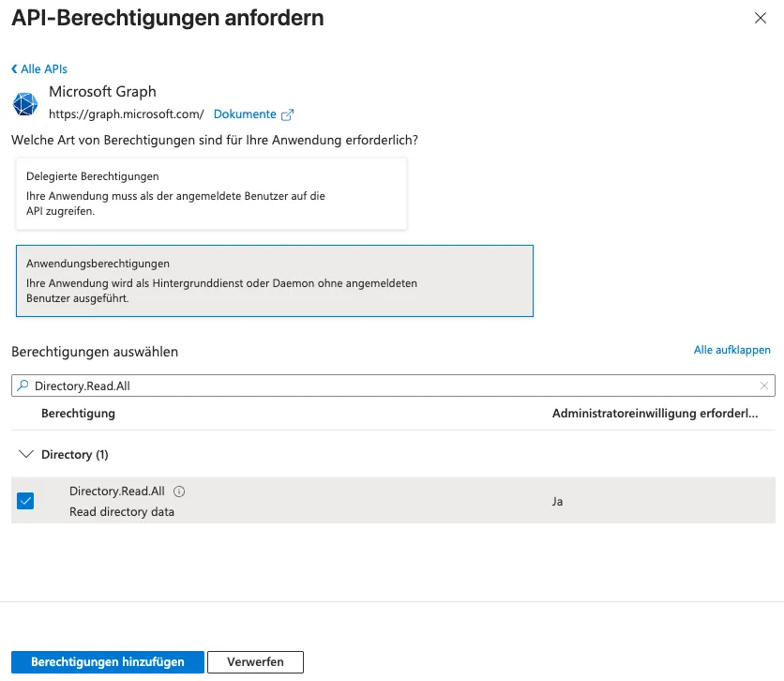Viewport: 784px width, 681px height.
Task: Show info for Directory.Read.All permission
Action: click(x=179, y=492)
